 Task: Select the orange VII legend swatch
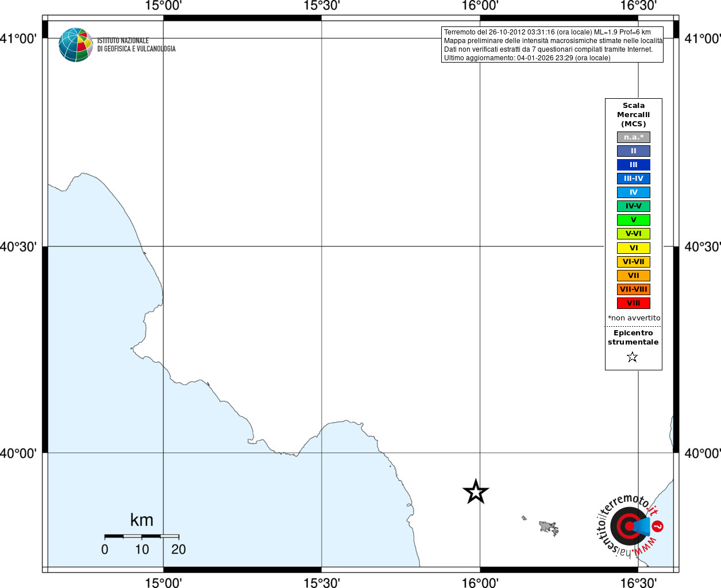634,276
